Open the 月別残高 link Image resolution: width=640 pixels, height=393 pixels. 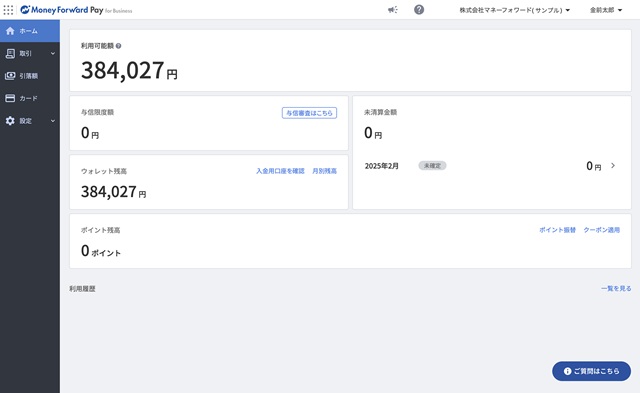[324, 171]
